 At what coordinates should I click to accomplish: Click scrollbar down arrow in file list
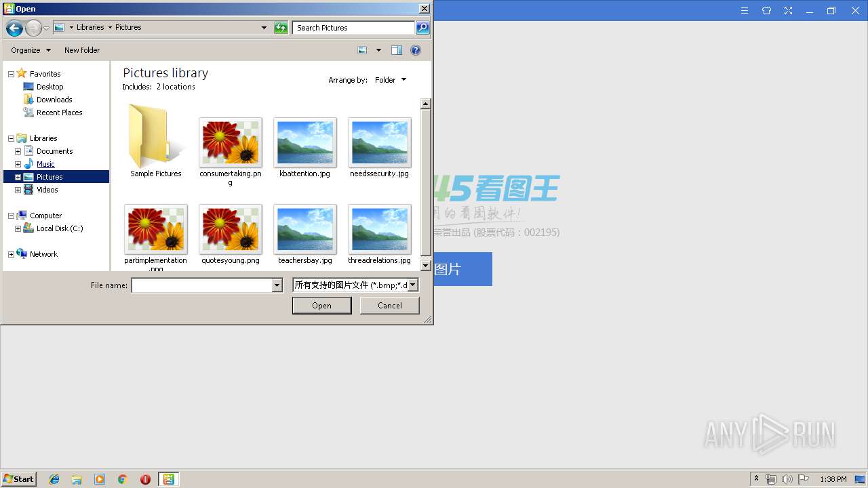[x=426, y=266]
